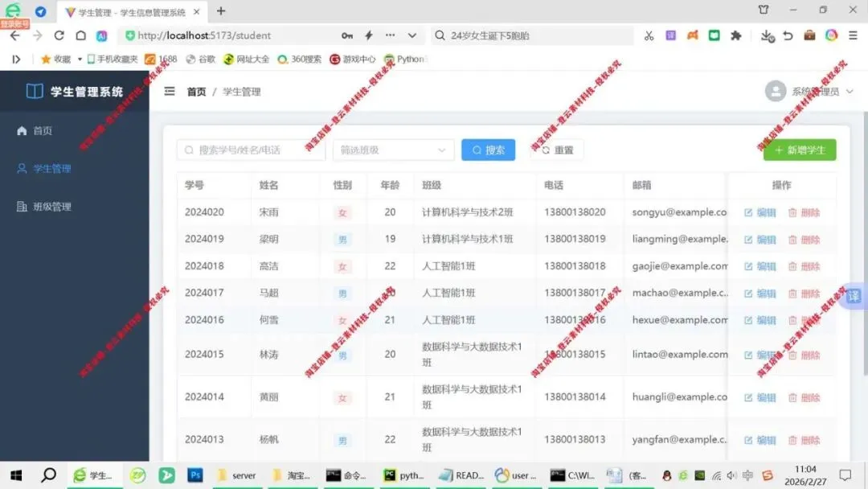Click the key password icon in address bar
This screenshot has height=489, width=868.
(347, 35)
